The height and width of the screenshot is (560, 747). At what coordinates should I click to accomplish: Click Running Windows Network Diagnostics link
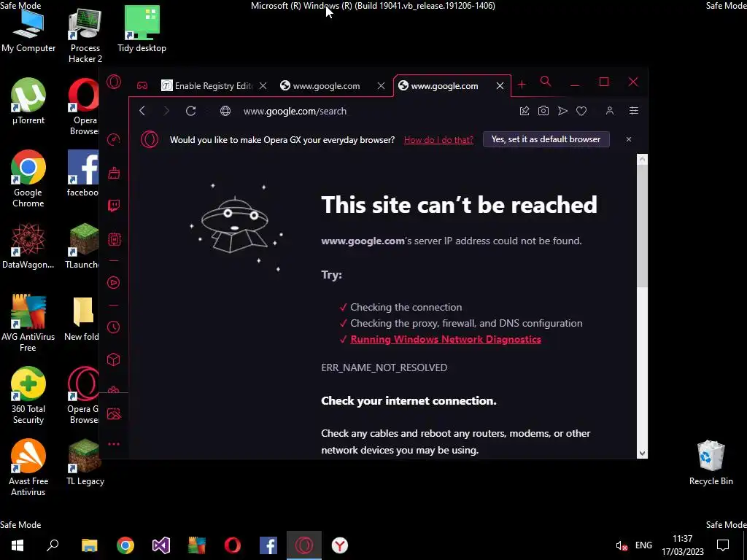tap(446, 339)
